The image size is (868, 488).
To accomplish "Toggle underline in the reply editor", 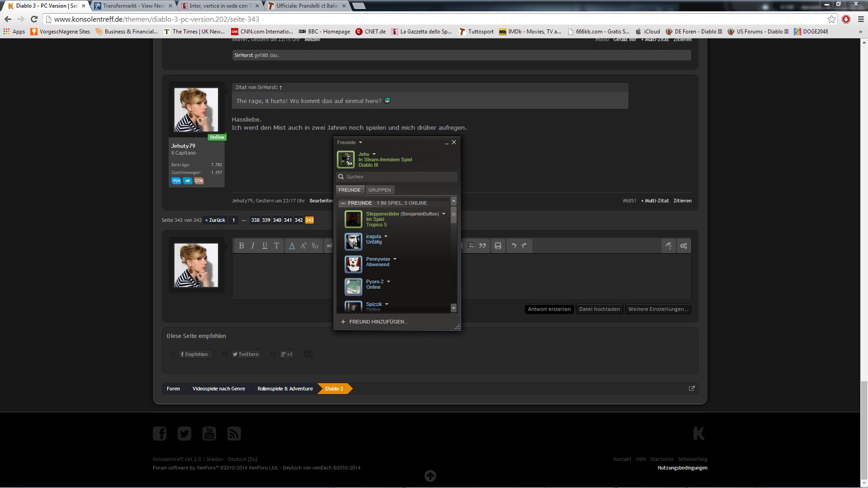I will (265, 246).
